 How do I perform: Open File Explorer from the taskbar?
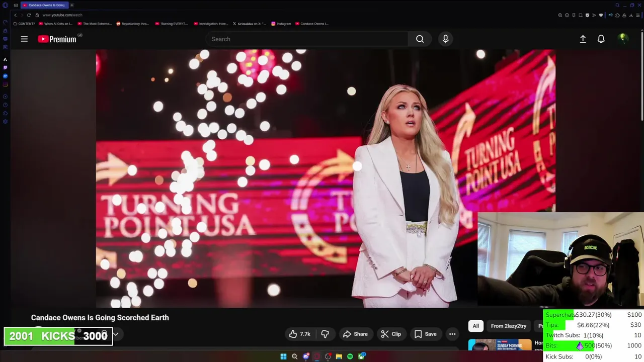click(x=339, y=356)
